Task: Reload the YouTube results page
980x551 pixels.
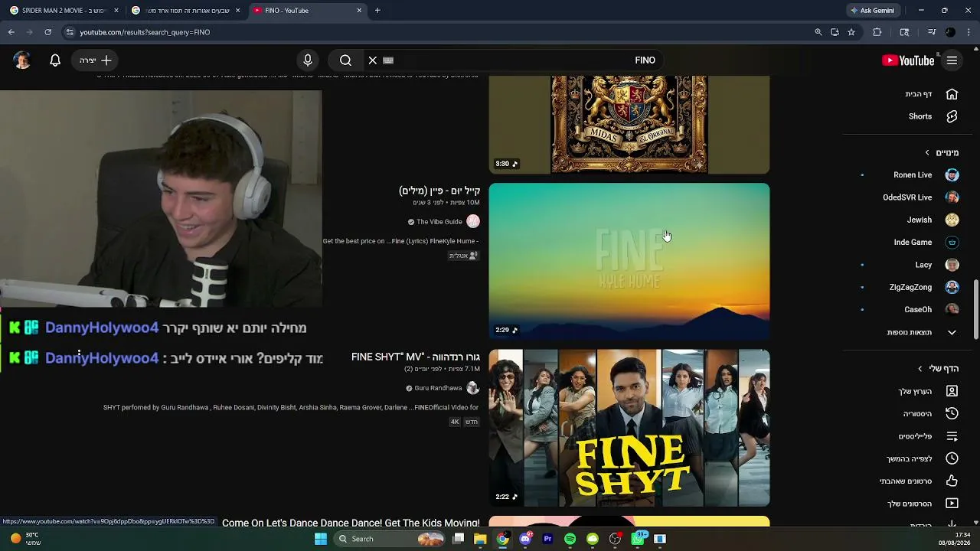Action: pos(47,32)
